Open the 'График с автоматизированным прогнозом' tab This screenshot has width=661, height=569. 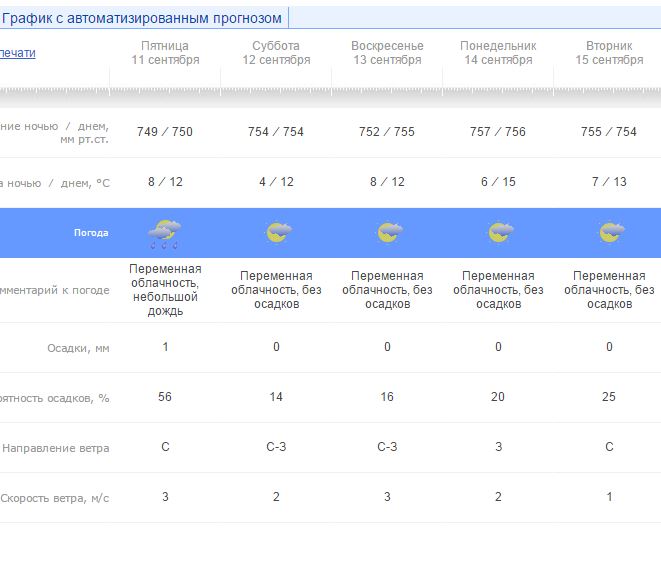click(142, 18)
